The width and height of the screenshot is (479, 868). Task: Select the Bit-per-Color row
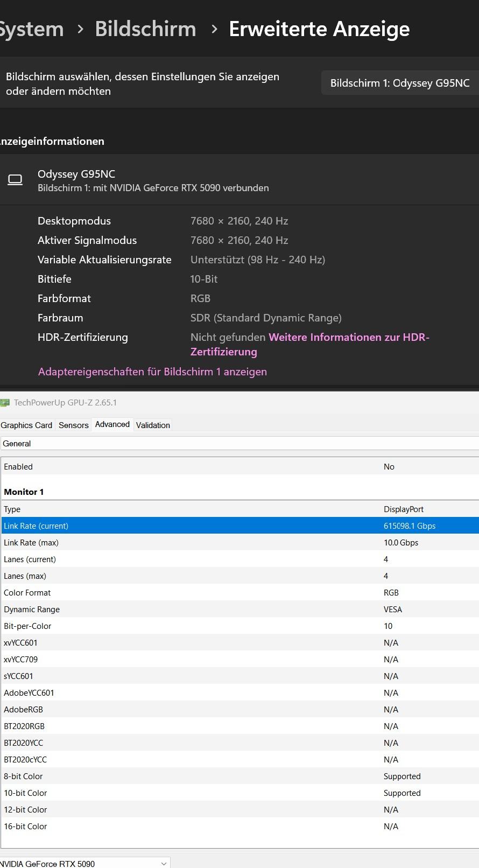coord(240,626)
